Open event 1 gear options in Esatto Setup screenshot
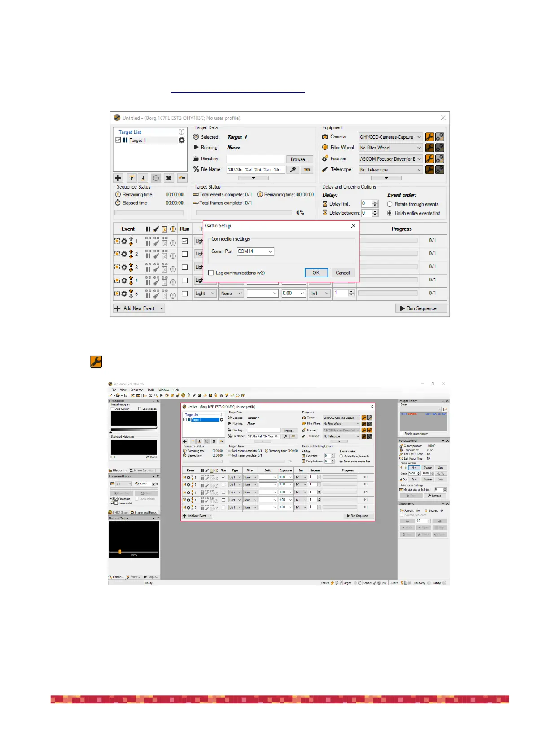Image resolution: width=534 pixels, height=756 pixels. click(x=124, y=242)
